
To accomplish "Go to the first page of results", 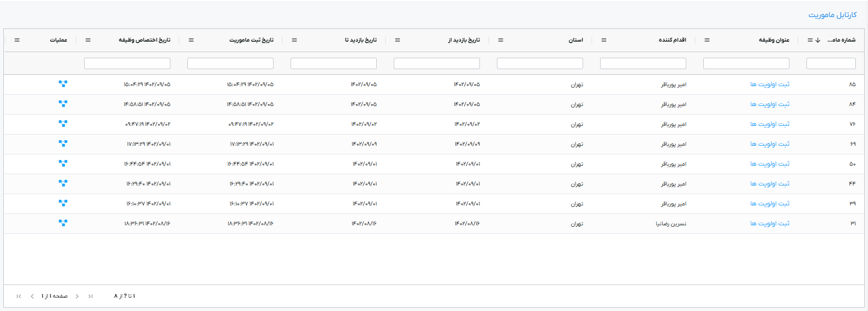I will pyautogui.click(x=90, y=296).
